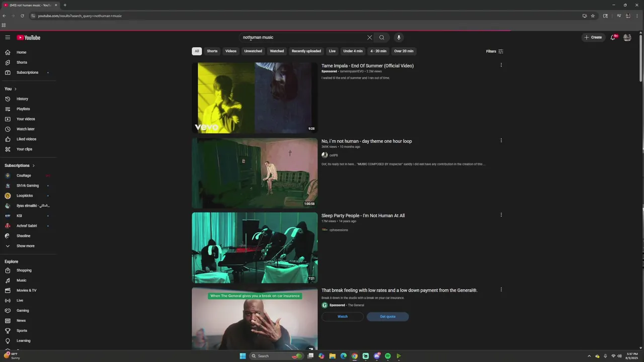Select the Under 4 min filter chip
This screenshot has width=644, height=362.
click(353, 51)
